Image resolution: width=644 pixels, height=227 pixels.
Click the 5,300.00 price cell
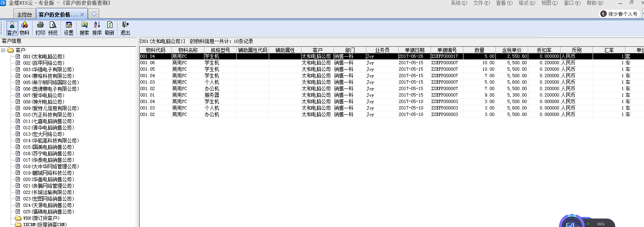(512, 95)
